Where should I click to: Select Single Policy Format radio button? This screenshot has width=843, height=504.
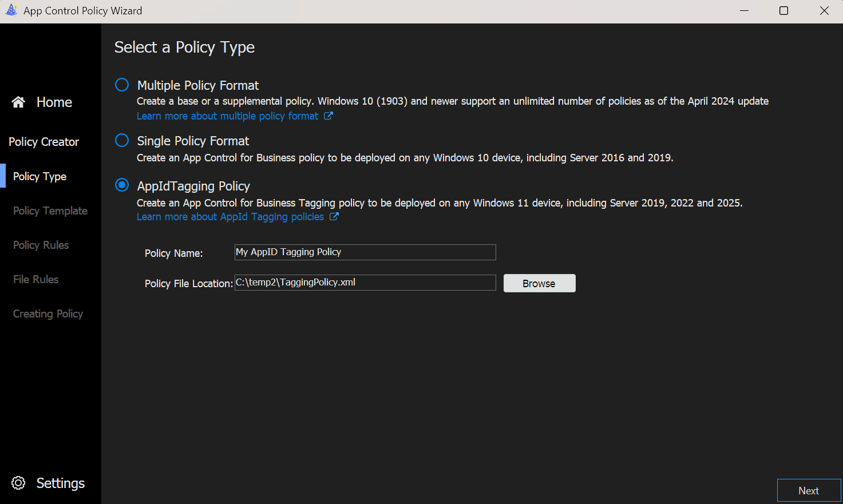click(x=122, y=141)
